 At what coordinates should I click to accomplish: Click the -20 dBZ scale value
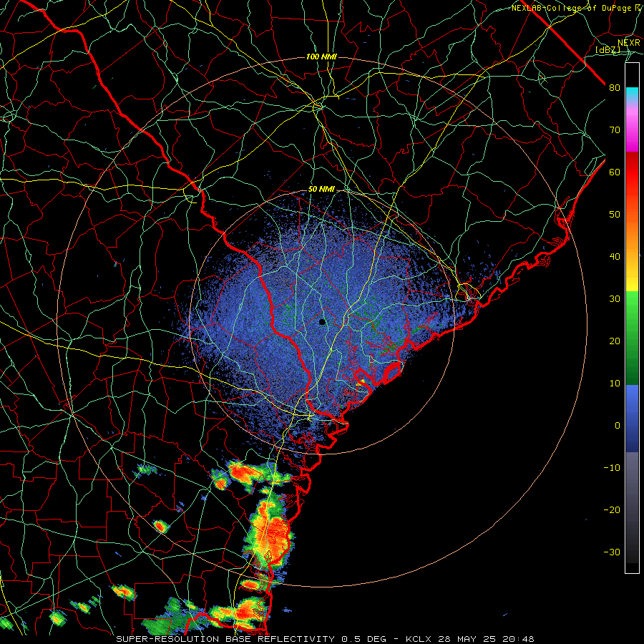612,510
